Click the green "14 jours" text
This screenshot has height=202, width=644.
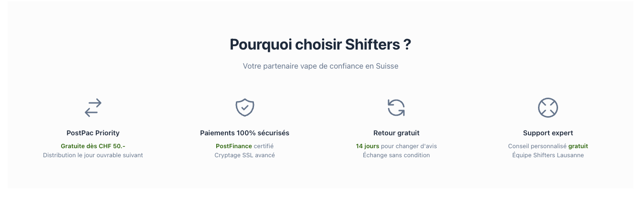click(368, 146)
